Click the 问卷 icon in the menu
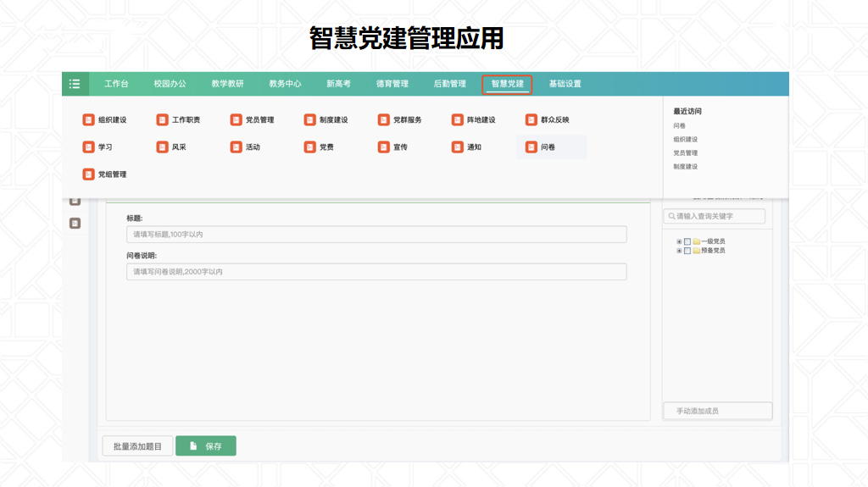This screenshot has width=868, height=487. pyautogui.click(x=531, y=147)
